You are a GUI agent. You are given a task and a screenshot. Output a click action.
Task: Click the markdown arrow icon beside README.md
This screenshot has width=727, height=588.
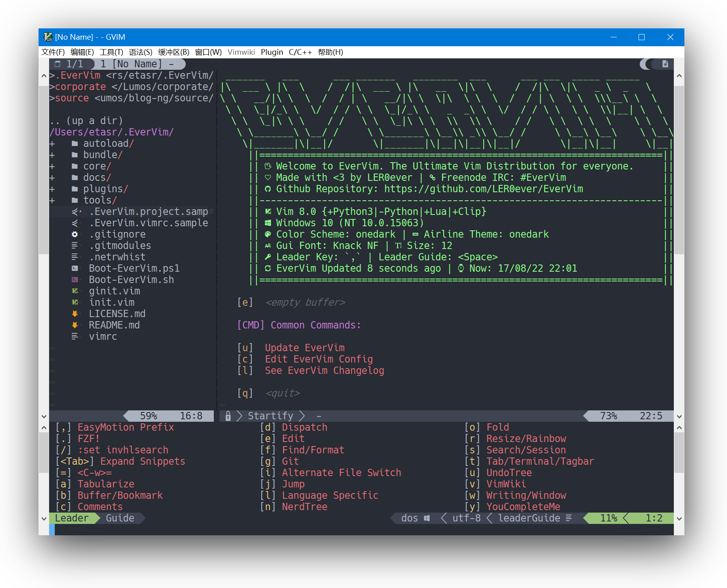[75, 325]
